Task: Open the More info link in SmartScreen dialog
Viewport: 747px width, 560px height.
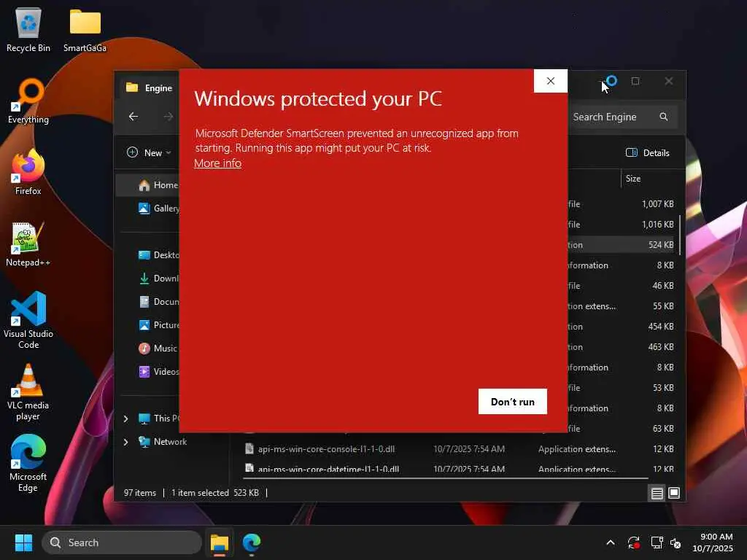Action: coord(217,163)
